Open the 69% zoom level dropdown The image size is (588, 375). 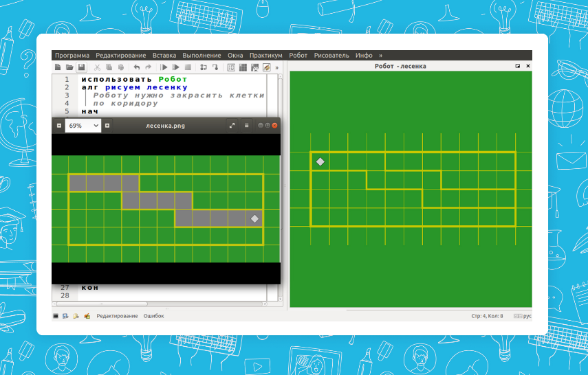(83, 126)
